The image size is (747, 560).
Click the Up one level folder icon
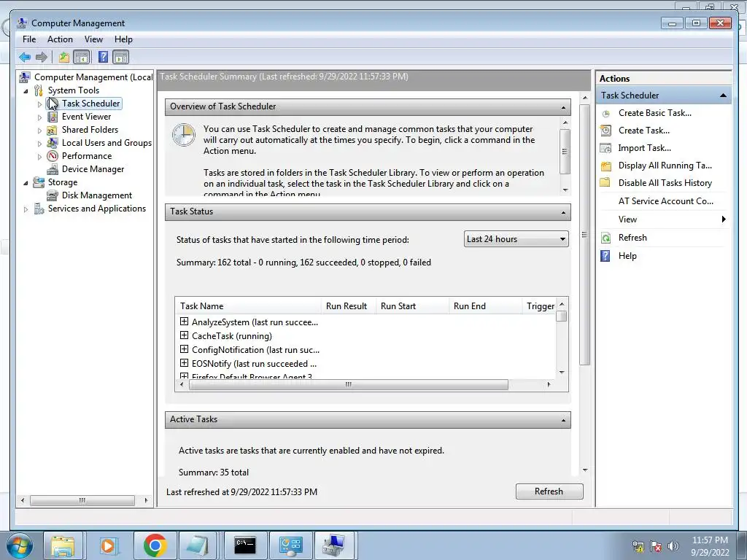(64, 57)
